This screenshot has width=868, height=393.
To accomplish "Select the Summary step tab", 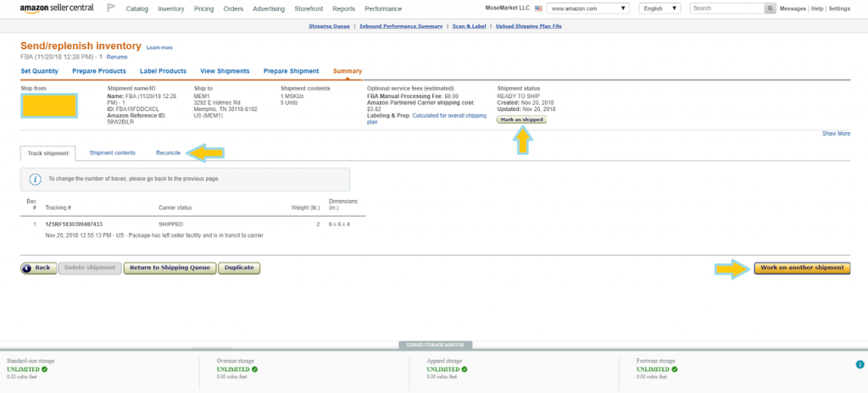I will point(347,71).
